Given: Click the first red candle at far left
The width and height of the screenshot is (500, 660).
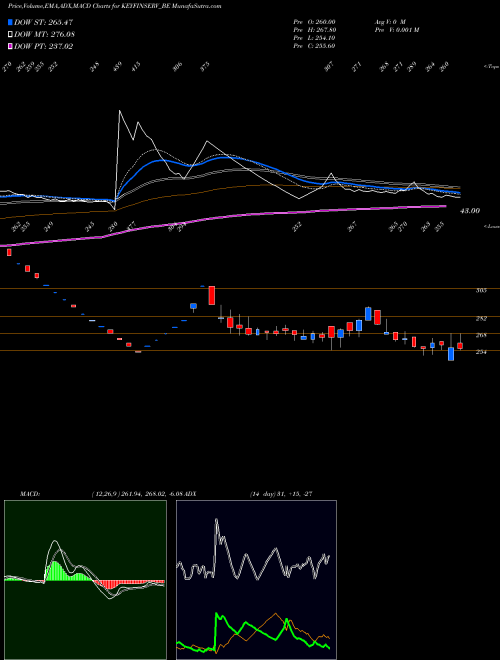Looking at the screenshot, I should (x=9, y=252).
